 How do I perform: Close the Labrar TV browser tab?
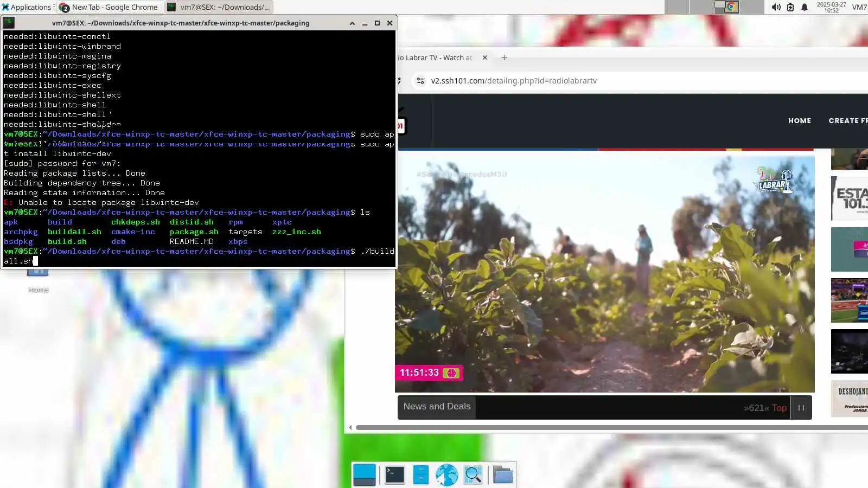click(485, 57)
